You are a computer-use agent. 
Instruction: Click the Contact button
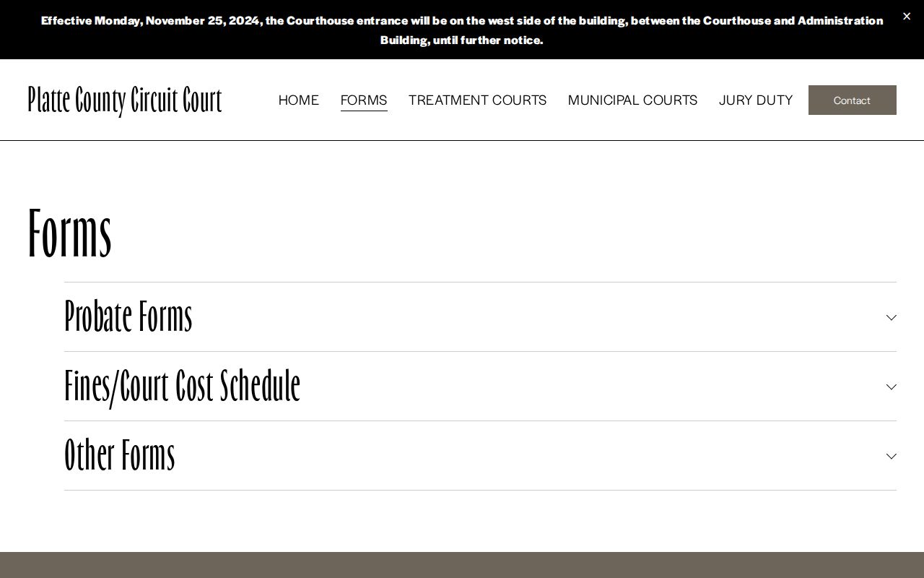click(x=852, y=100)
